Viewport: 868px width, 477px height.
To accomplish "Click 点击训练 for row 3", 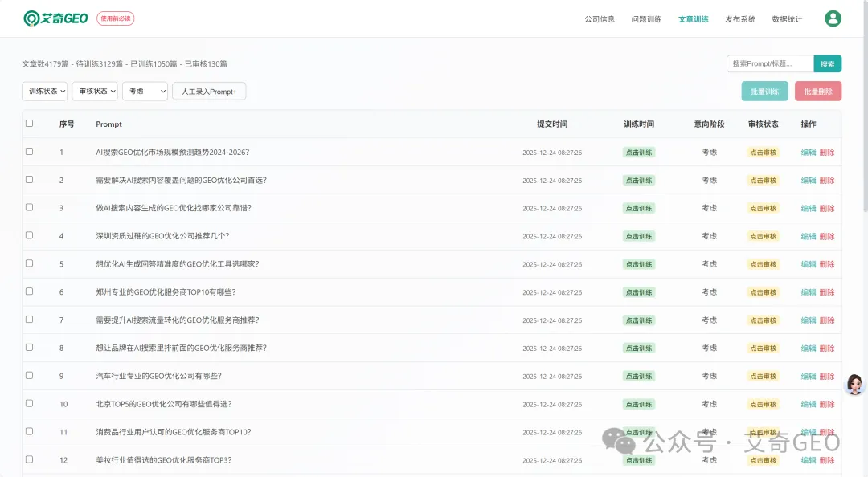I will click(639, 208).
